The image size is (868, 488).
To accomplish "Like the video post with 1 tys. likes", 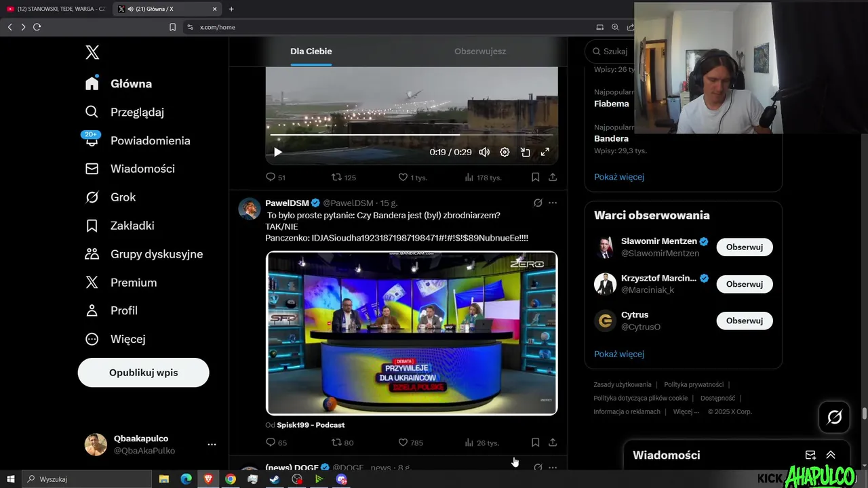I will [412, 178].
